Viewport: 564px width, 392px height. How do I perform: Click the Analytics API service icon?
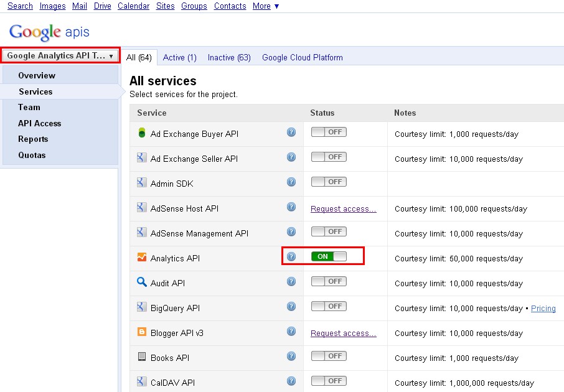[141, 256]
